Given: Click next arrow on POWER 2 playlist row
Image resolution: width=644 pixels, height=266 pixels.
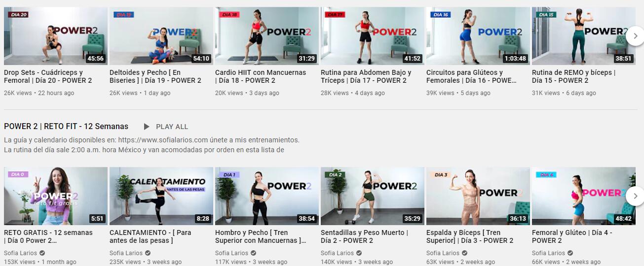Looking at the screenshot, I should (x=635, y=196).
